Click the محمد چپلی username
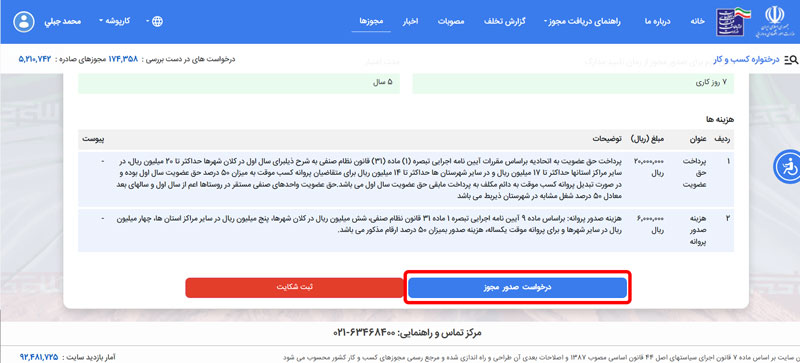Viewport: 800px width, 363px height. (64, 21)
